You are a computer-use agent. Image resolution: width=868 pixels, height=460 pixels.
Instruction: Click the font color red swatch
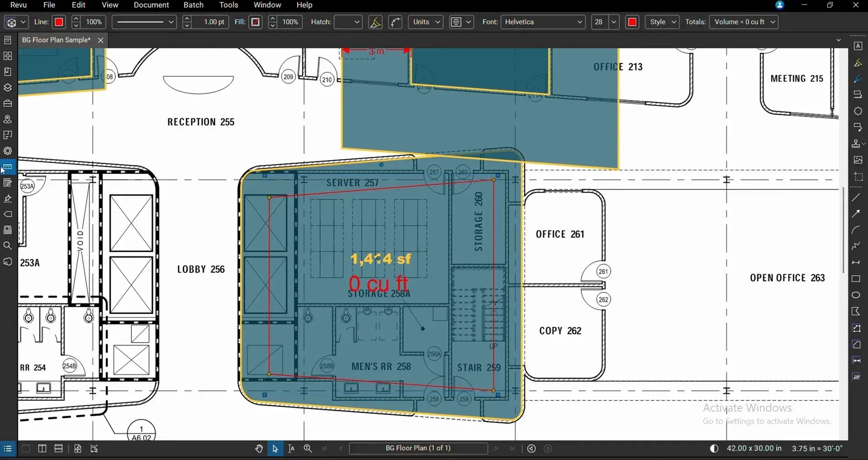click(632, 22)
